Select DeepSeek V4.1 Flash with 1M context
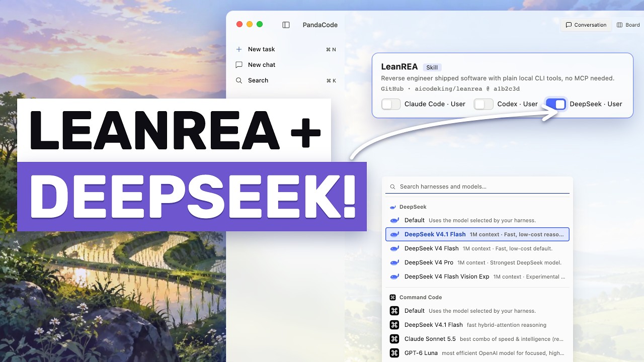The width and height of the screenshot is (644, 362). tap(477, 234)
